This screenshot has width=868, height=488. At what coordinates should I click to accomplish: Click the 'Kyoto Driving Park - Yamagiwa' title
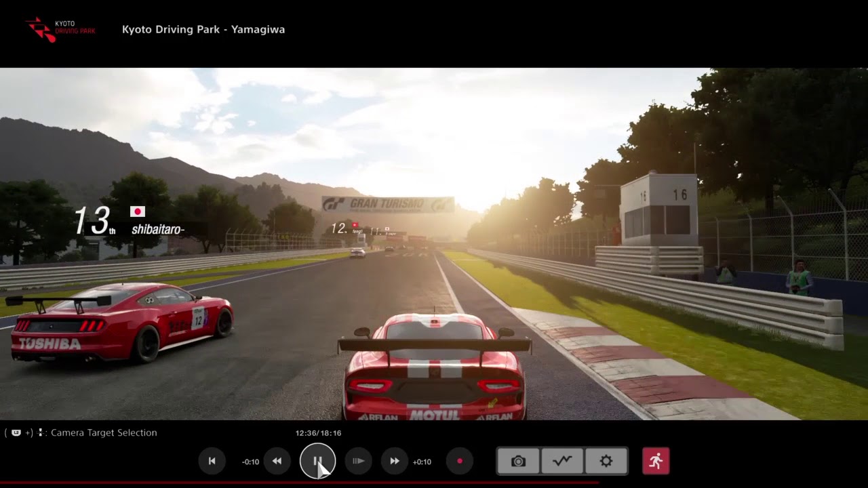coord(203,29)
